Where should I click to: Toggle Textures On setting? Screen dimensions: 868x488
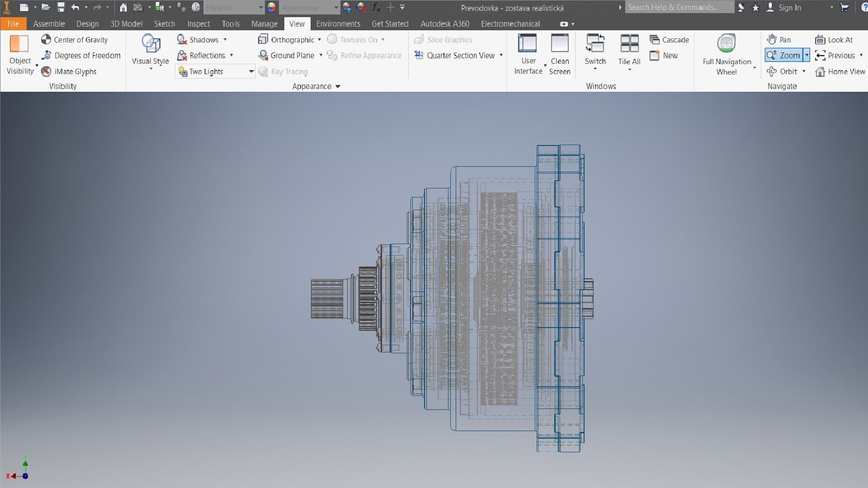[352, 40]
